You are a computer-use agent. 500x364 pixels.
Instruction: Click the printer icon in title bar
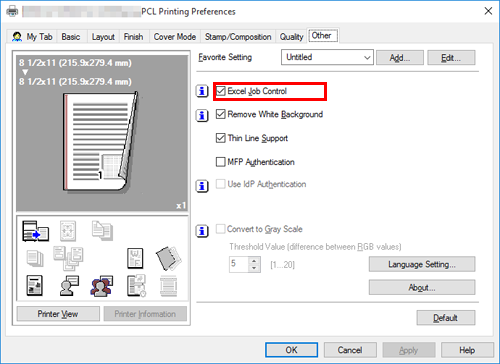[13, 11]
